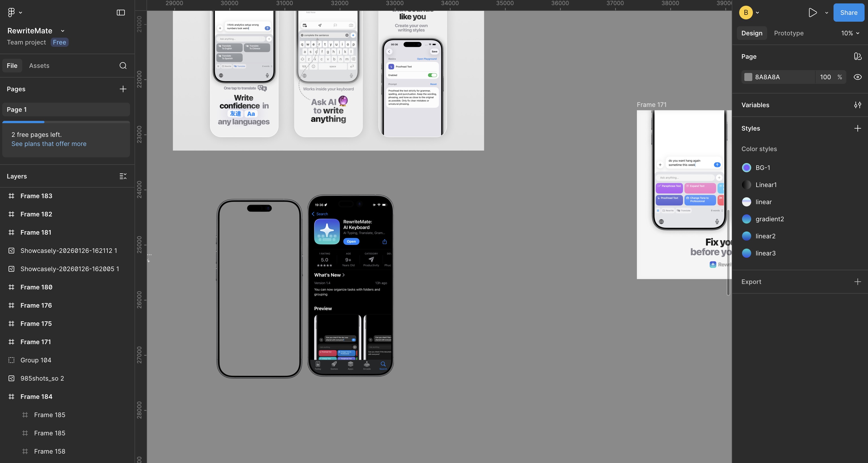Toggle page background visibility eye icon

tap(857, 77)
